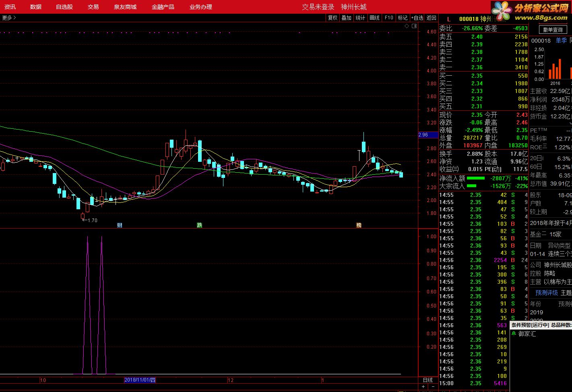Viewport: 572px width, 392px height.
Task: Click the 卖五 price 2.40 row
Action: (483, 37)
